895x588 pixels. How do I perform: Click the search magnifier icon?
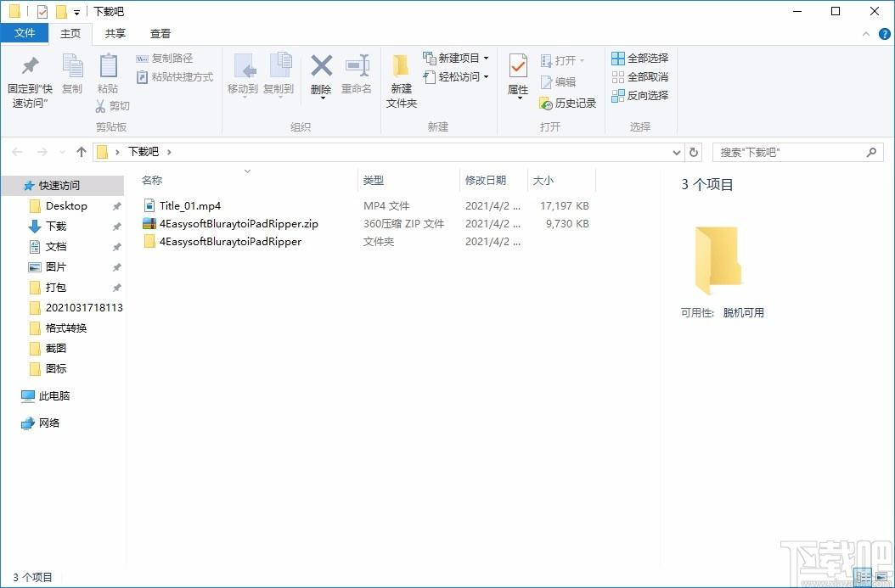click(871, 152)
